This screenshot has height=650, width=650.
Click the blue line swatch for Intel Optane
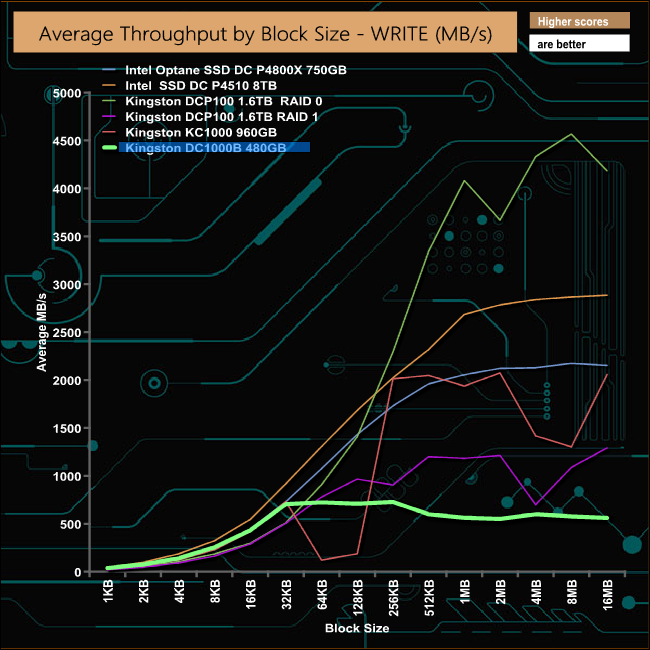click(x=109, y=70)
